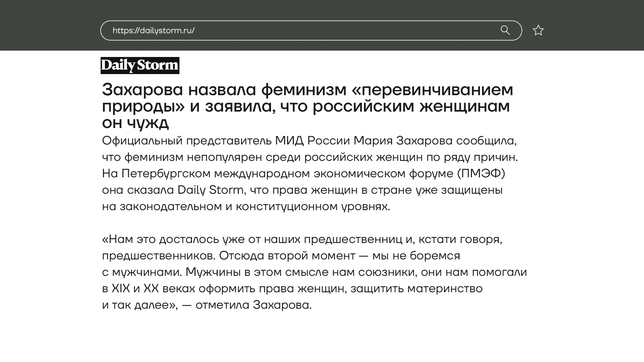Viewport: 644px width, 362px height.
Task: Click the headline's last line «он чужд»
Action: point(135,123)
